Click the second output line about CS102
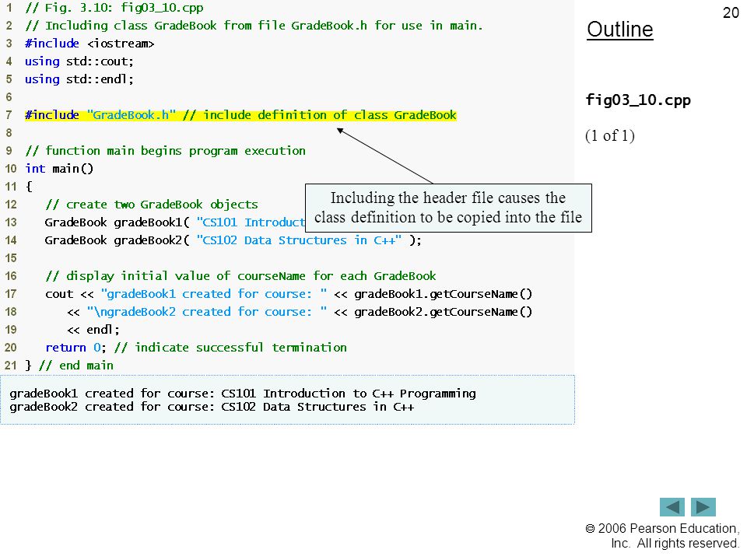The height and width of the screenshot is (560, 747). click(x=212, y=407)
